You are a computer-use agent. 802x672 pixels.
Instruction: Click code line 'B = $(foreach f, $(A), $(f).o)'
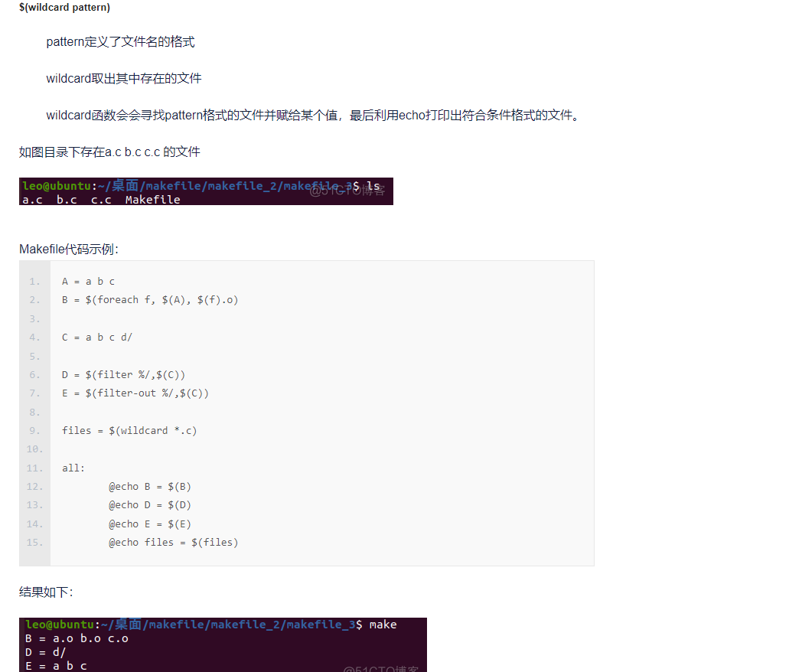(x=150, y=300)
